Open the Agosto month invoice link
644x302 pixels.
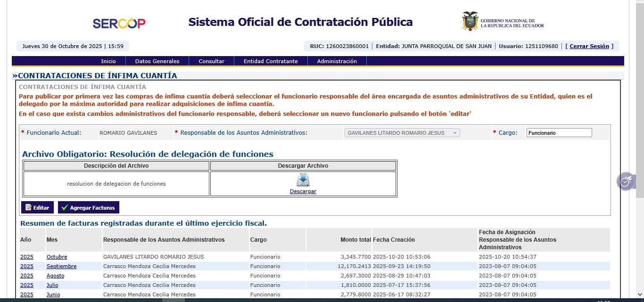point(55,276)
